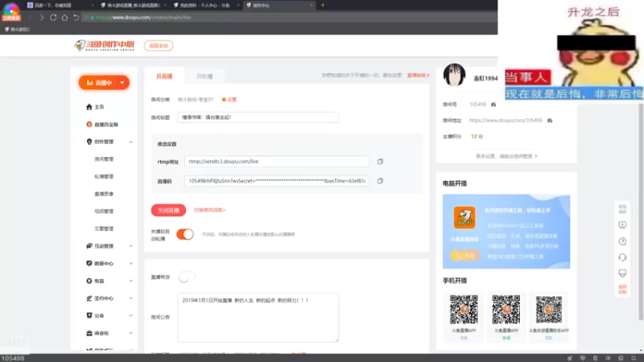Click 更多设置，请前往房间管理 link
The image size is (644, 362).
point(506,156)
